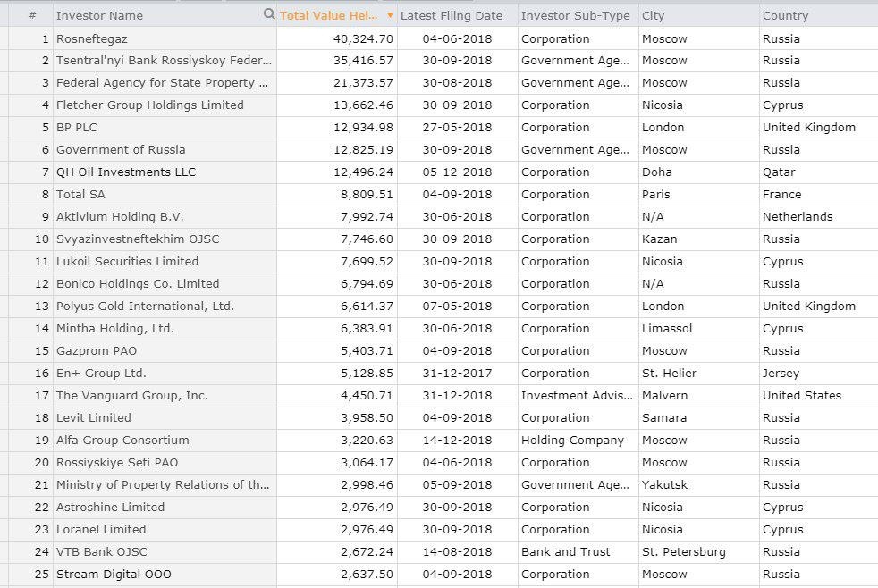Click filing date 05-12-2018

click(458, 172)
